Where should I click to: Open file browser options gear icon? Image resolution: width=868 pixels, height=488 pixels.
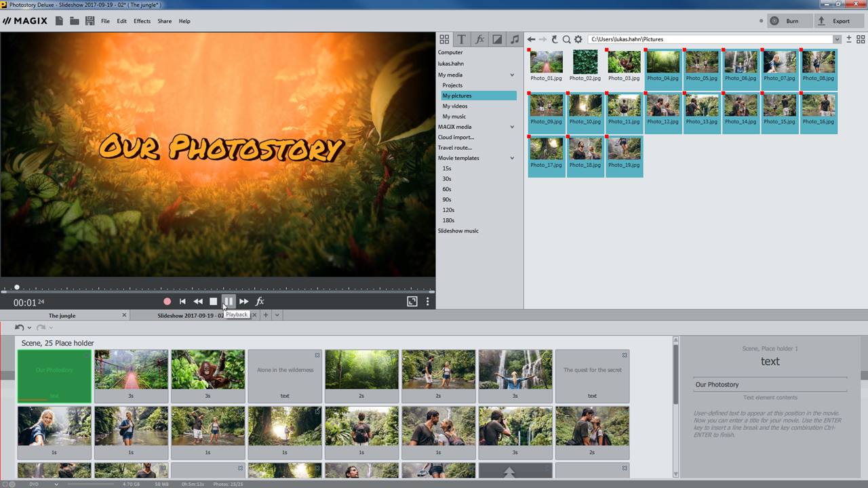point(578,39)
